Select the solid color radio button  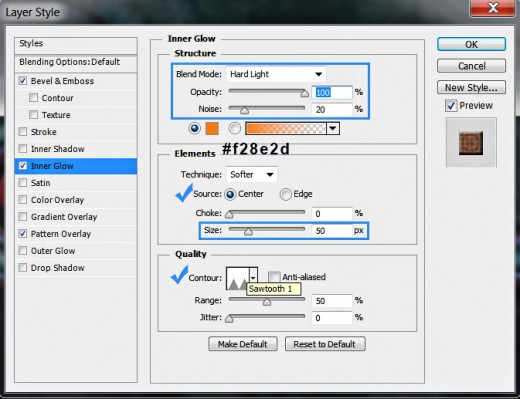[x=194, y=128]
